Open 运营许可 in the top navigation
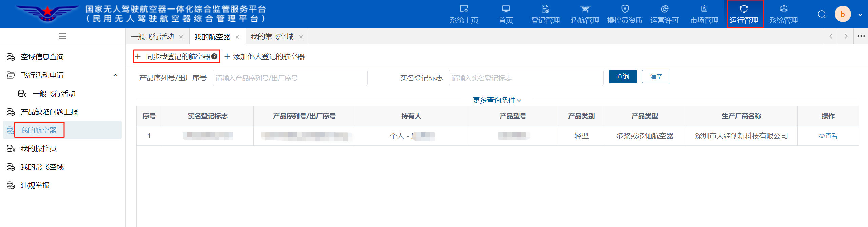 664,14
